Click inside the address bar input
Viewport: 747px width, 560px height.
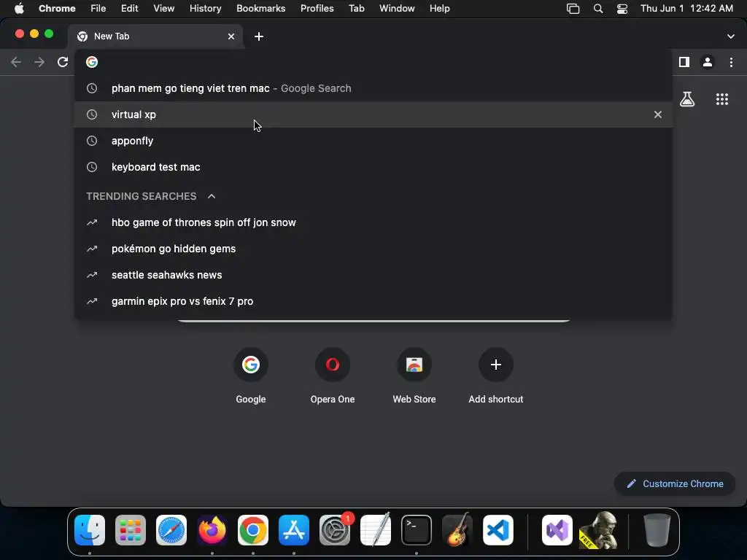[373, 62]
